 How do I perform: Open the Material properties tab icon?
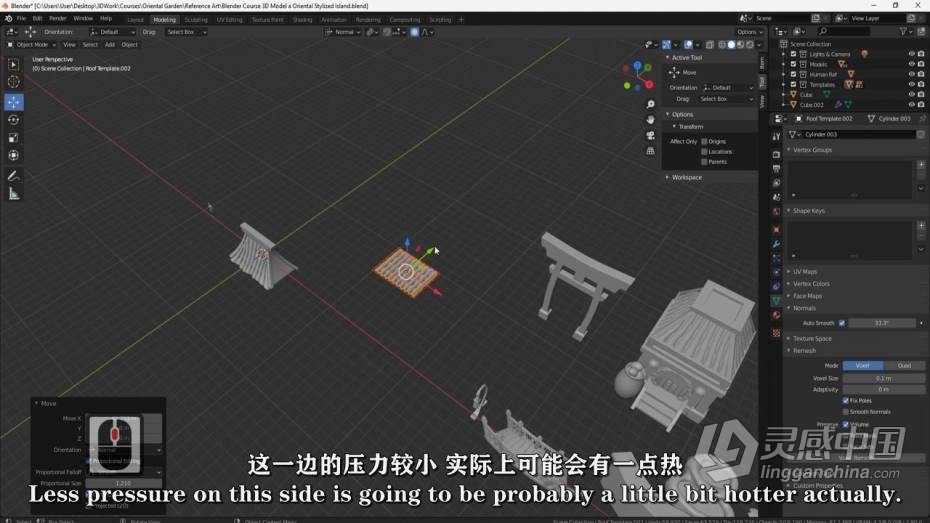776,315
